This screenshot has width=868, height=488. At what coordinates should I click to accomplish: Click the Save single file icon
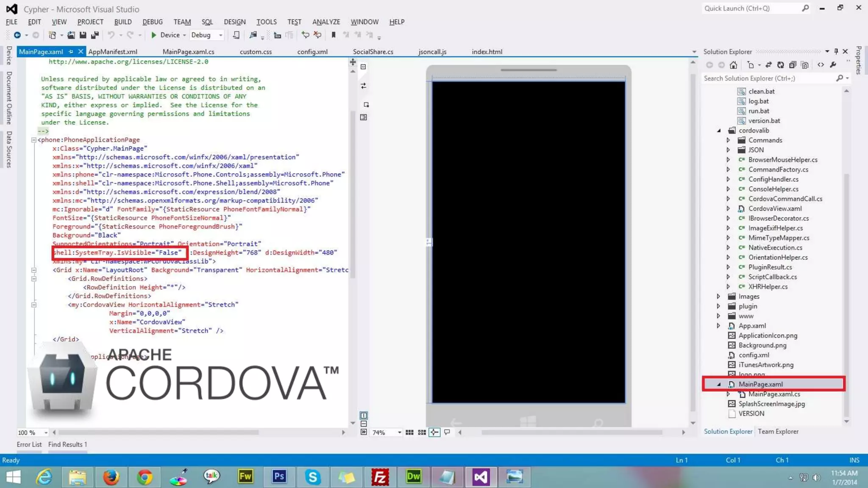pyautogui.click(x=83, y=35)
